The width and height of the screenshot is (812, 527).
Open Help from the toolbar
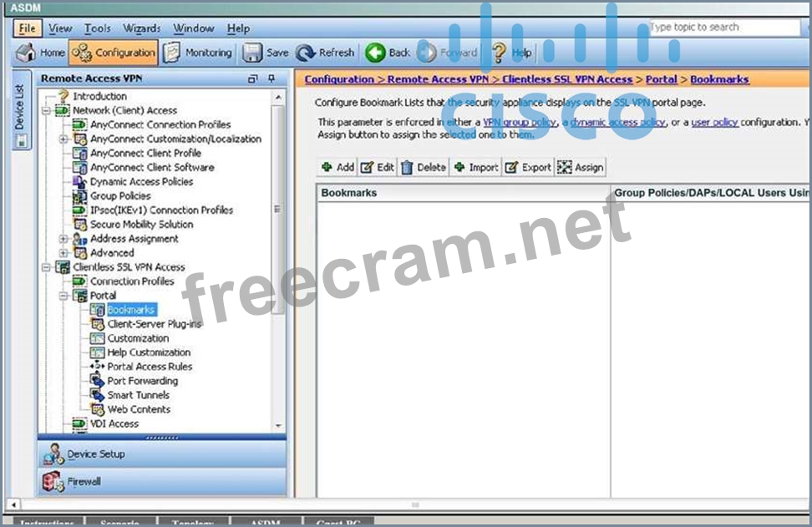click(500, 53)
